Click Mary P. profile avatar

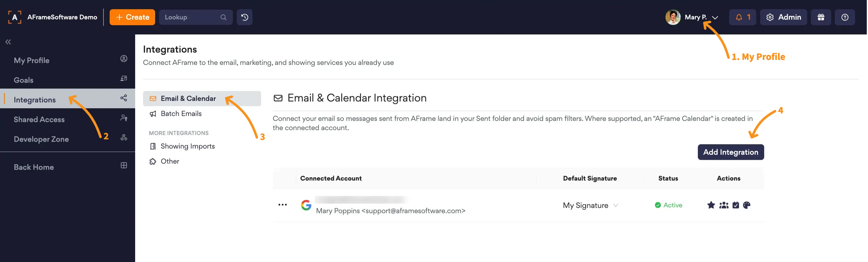673,17
